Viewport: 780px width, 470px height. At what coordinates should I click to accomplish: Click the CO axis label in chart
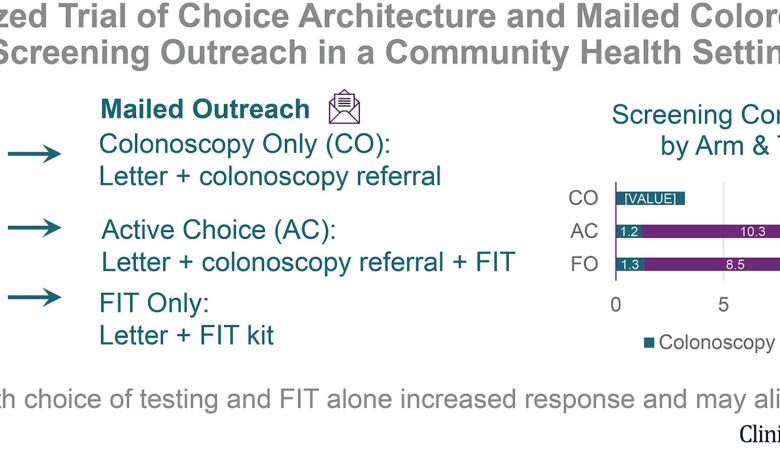click(583, 198)
